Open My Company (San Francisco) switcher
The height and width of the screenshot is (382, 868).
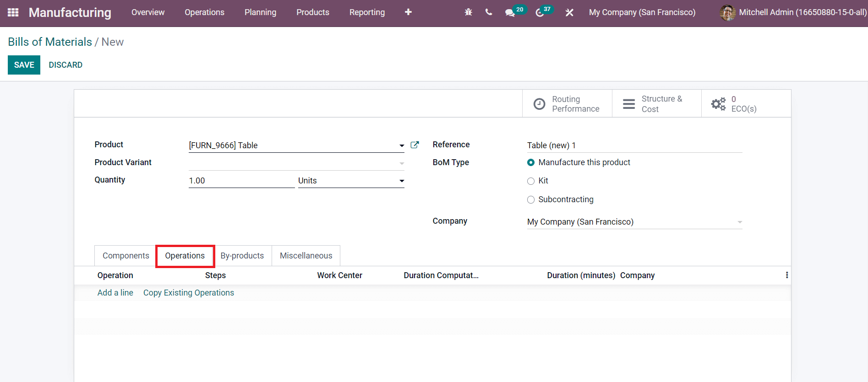point(642,12)
